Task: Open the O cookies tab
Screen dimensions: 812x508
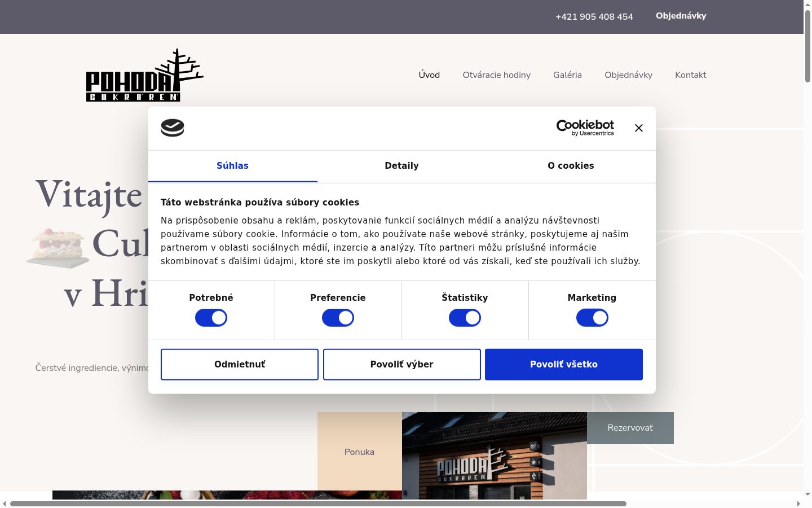Action: point(571,166)
